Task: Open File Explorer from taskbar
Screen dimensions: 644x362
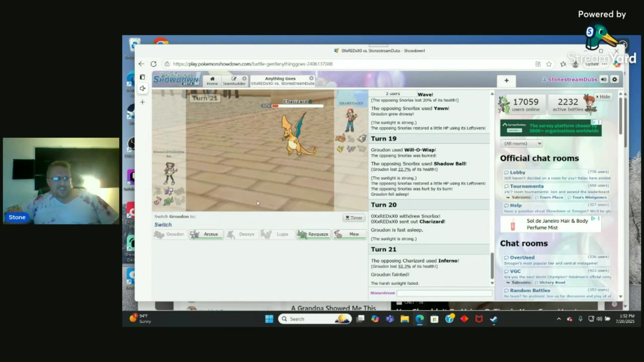Action: 405,319
